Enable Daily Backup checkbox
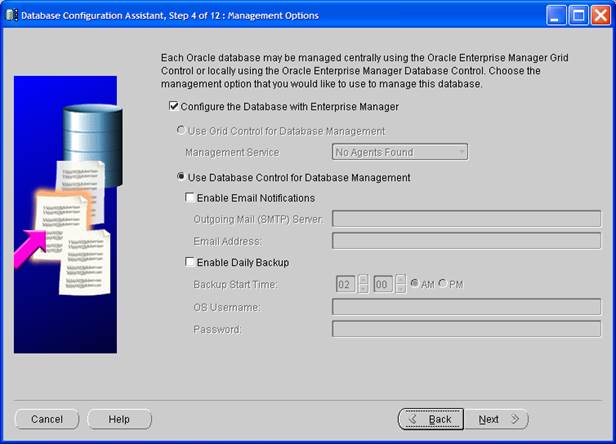616x444 pixels. (190, 262)
